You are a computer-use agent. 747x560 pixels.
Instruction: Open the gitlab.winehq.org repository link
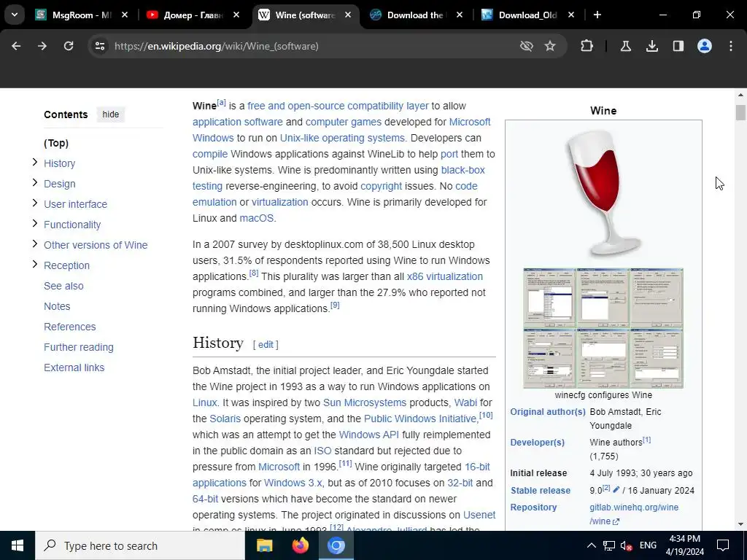[634, 514]
